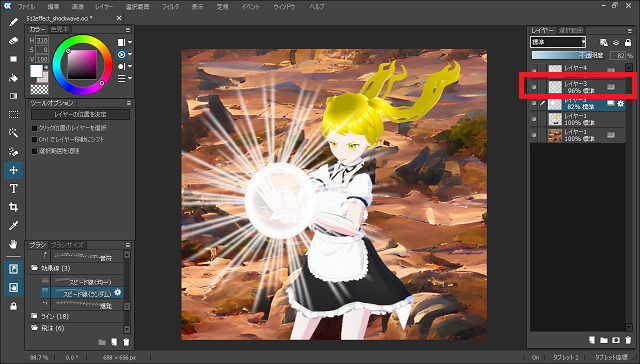Check Ctrl でレイヤー移動にシフト checkbox
Image resolution: width=640 pixels, height=364 pixels.
(x=35, y=140)
